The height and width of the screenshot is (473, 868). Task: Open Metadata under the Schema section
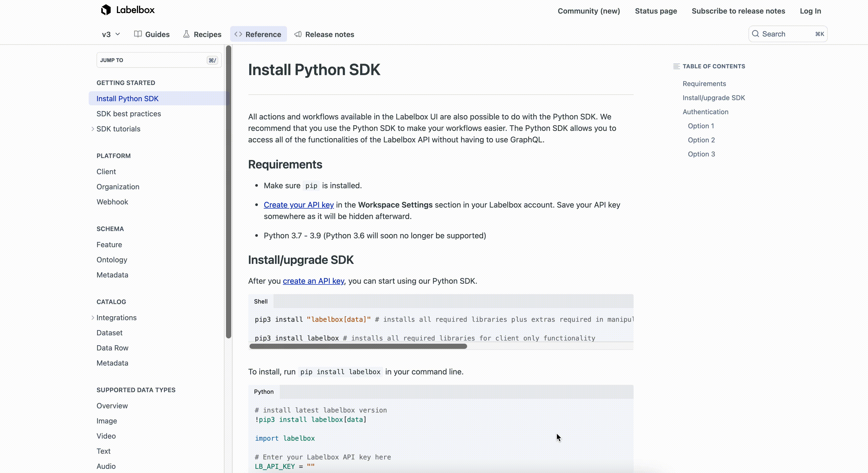pos(112,275)
